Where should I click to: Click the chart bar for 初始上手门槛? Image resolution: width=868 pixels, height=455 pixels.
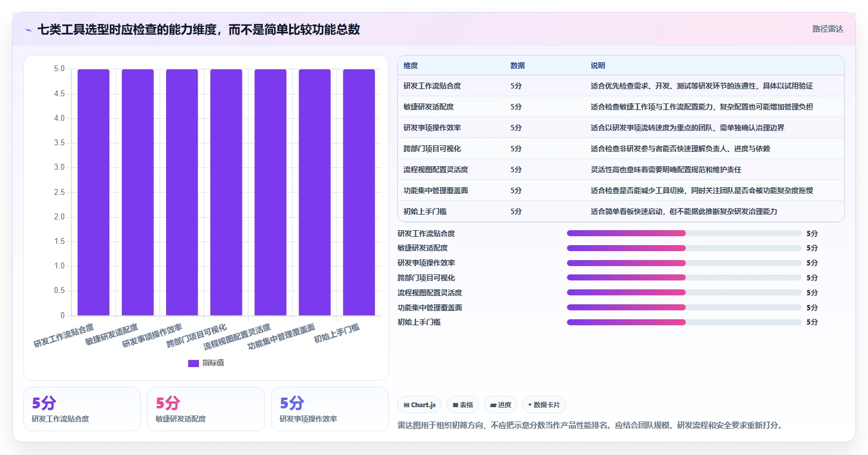(358, 192)
